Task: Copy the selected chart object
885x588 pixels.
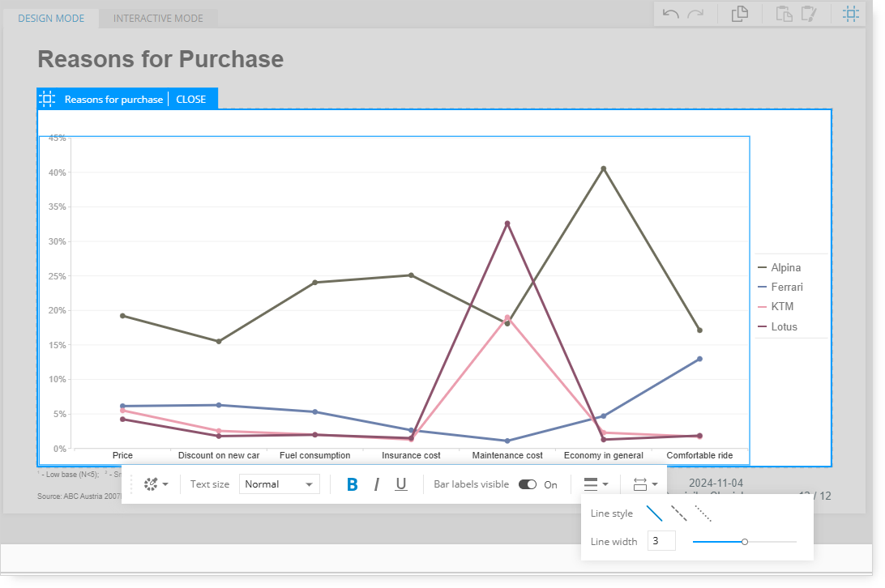Action: pos(739,14)
